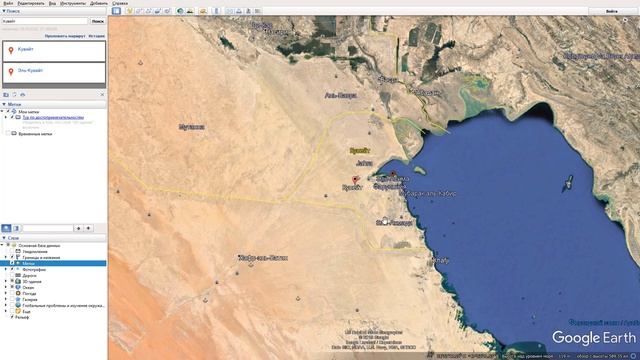Click the Проложить маршрут link
The image size is (640, 360).
[x=65, y=36]
